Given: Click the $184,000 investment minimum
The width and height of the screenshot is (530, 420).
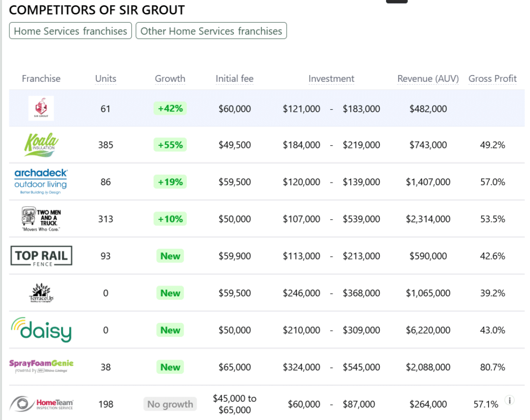Looking at the screenshot, I should (x=301, y=145).
